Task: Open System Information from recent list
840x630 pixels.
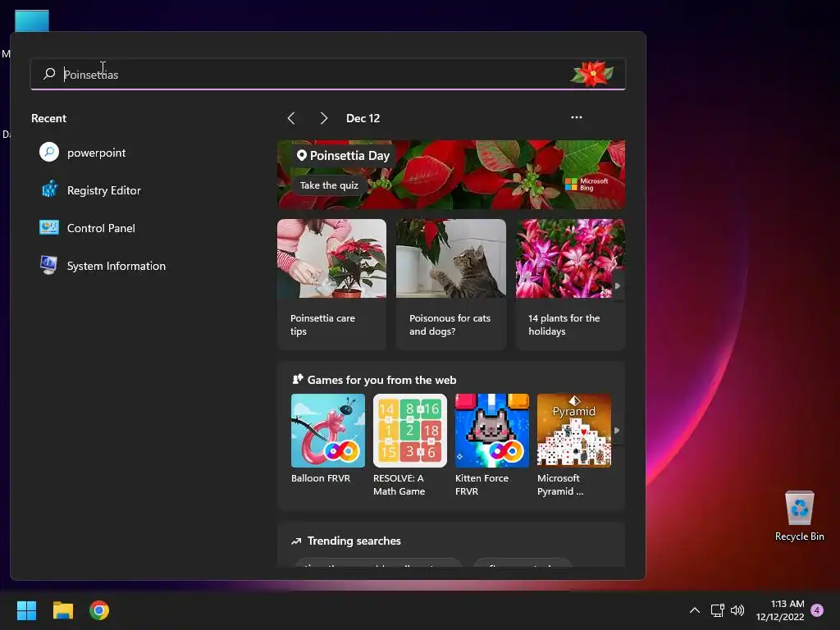Action: pyautogui.click(x=116, y=266)
